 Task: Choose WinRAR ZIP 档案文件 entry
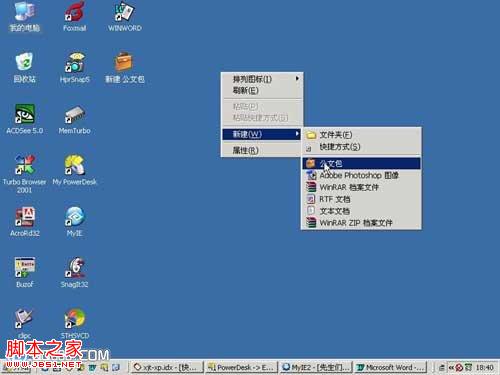click(361, 223)
